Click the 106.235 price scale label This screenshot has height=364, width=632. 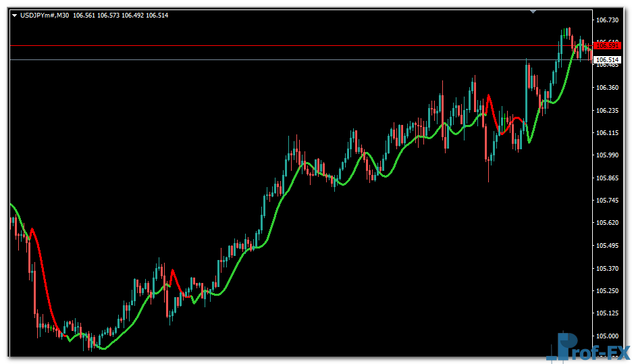(608, 111)
